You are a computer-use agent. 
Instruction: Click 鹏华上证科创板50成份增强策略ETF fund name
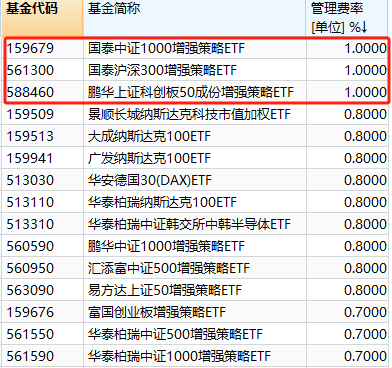191,92
